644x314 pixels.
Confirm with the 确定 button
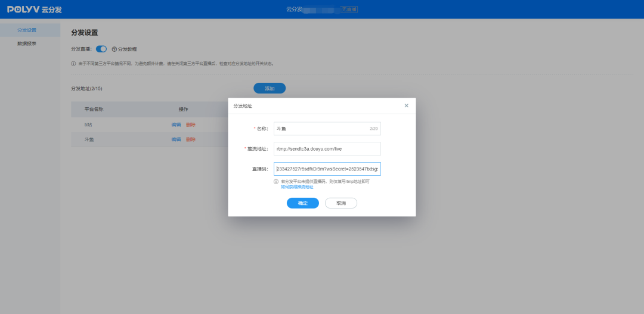click(303, 203)
